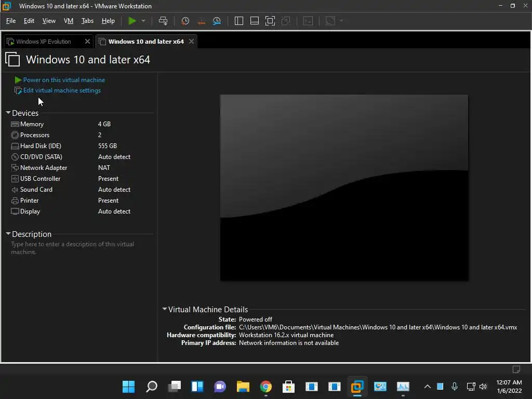
Task: Click the 555 GB hard disk value
Action: [107, 146]
